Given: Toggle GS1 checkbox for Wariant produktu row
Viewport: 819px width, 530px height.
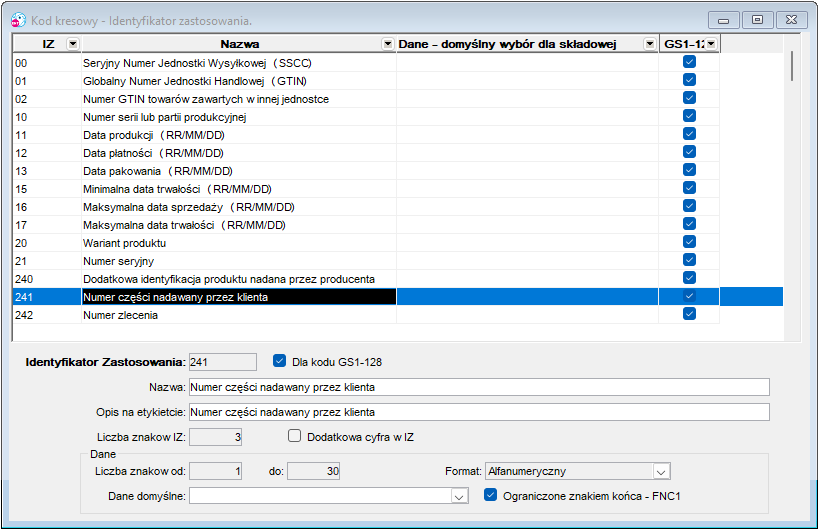Looking at the screenshot, I should point(689,242).
